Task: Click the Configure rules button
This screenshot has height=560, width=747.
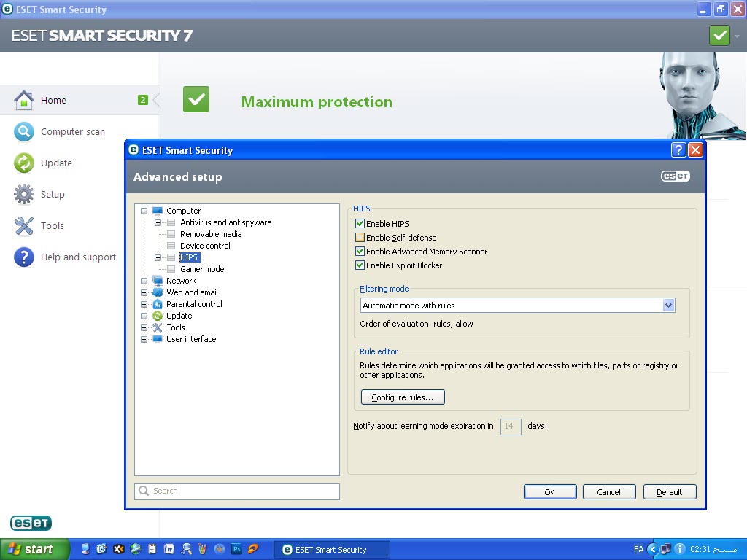Action: click(x=403, y=397)
